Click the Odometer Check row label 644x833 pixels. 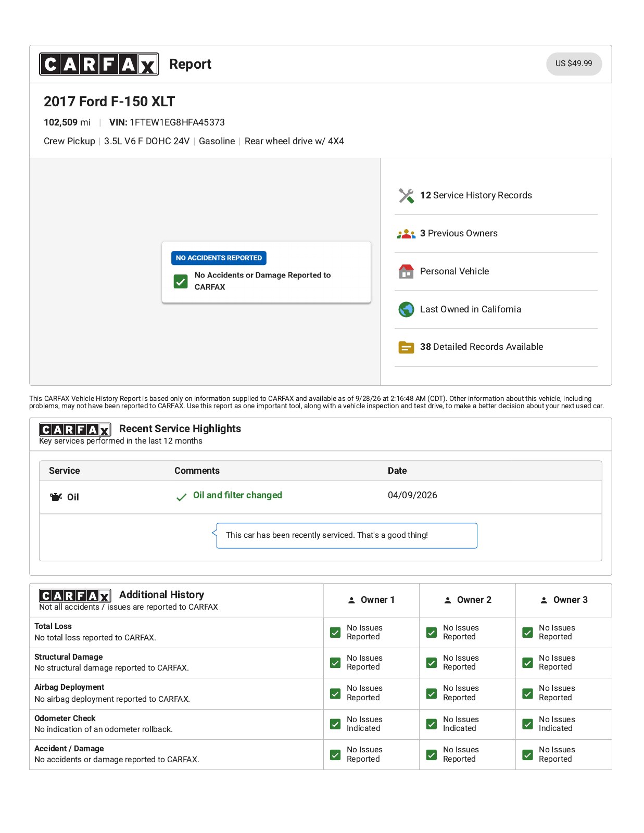65,718
